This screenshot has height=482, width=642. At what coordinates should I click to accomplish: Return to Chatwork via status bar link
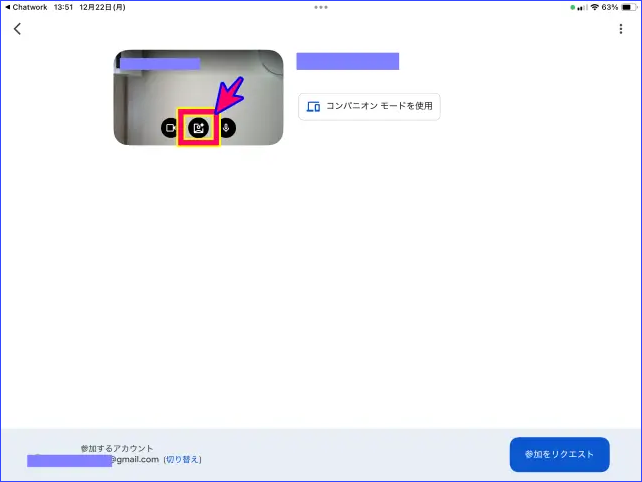[26, 7]
